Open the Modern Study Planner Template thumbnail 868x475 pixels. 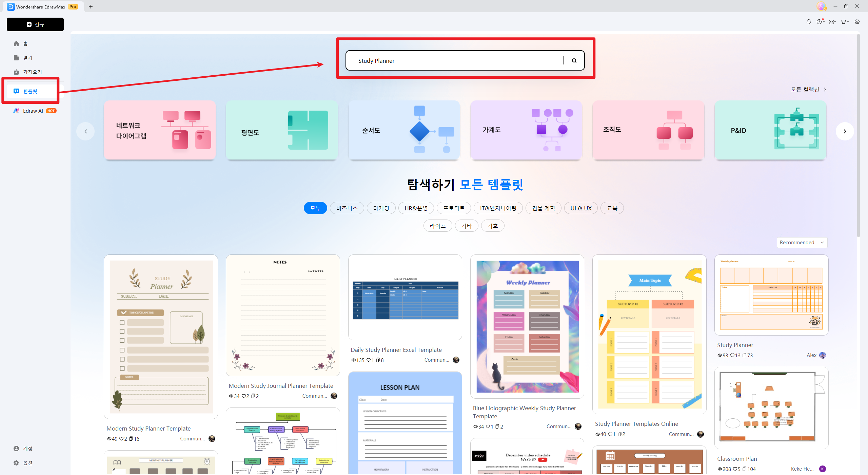pos(160,336)
